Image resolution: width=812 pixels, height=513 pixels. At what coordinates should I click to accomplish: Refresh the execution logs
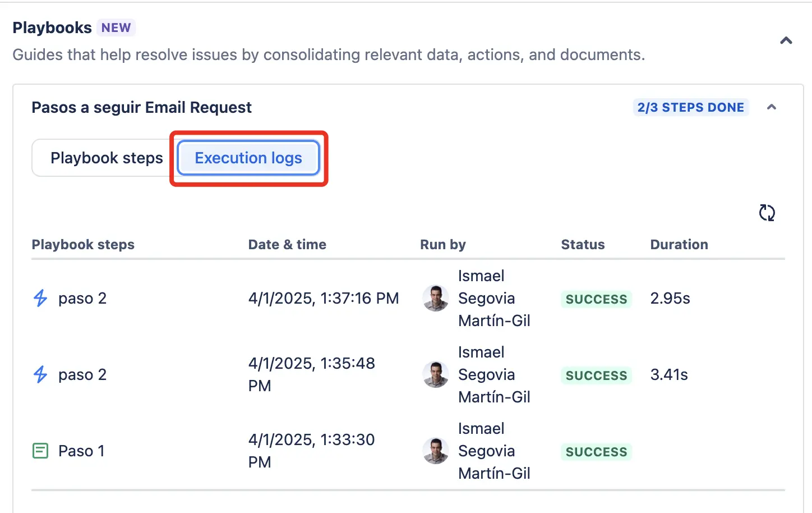pyautogui.click(x=767, y=213)
